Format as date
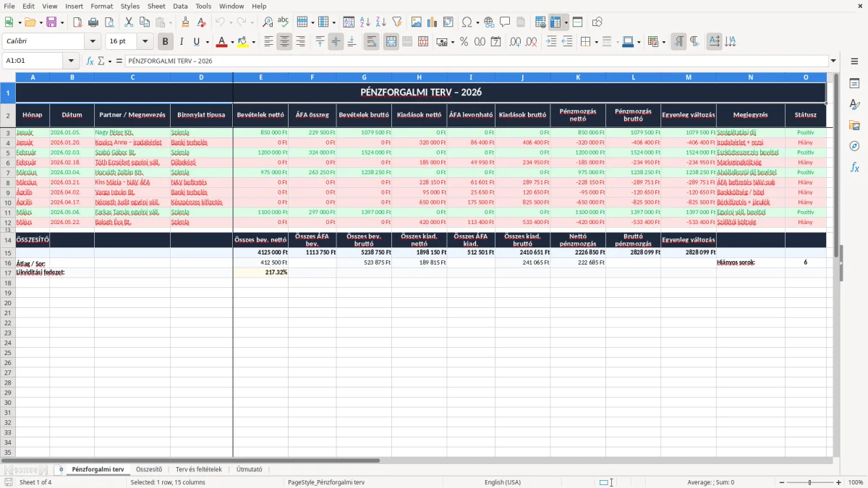 coord(495,42)
